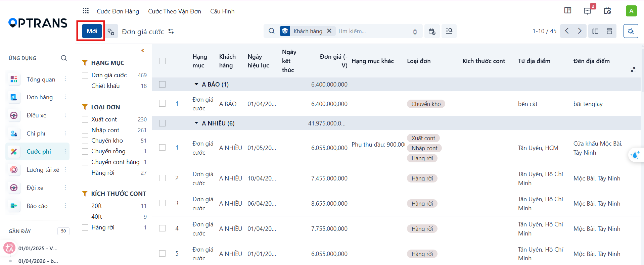Click the copy icon next to Mới
The width and height of the screenshot is (644, 265).
click(111, 32)
